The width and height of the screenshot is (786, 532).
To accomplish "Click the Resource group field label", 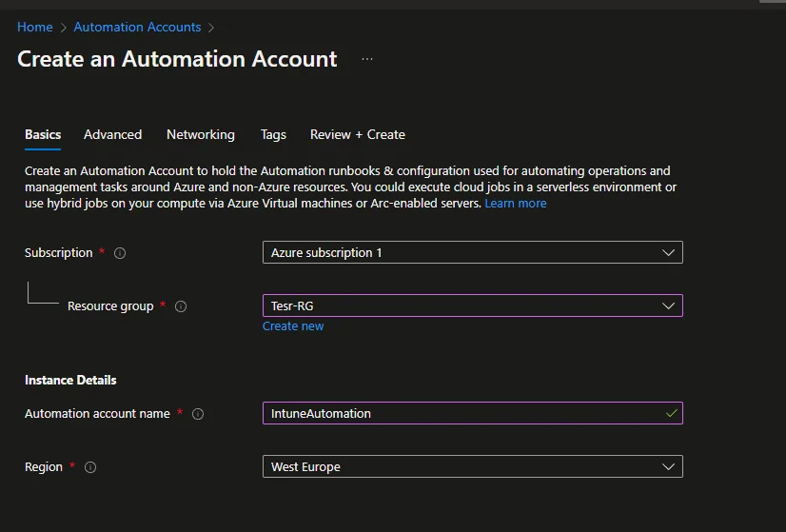I will click(110, 305).
